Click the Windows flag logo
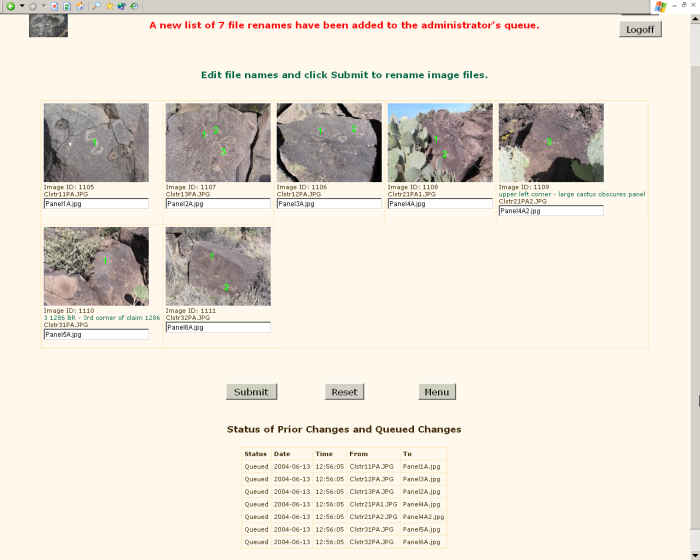This screenshot has width=700, height=560. [x=660, y=7]
